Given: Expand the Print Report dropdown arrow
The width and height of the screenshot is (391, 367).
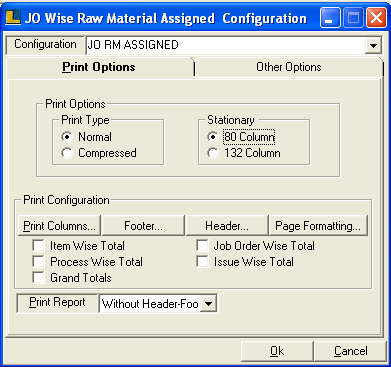Looking at the screenshot, I should (209, 304).
